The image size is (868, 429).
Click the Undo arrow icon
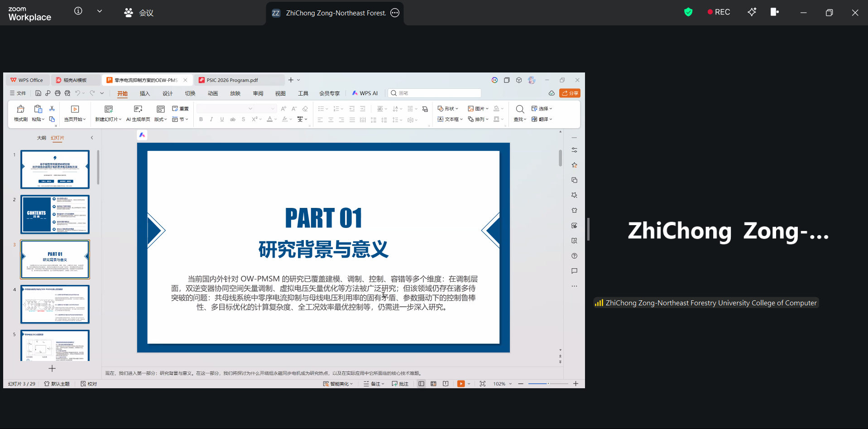pos(78,93)
